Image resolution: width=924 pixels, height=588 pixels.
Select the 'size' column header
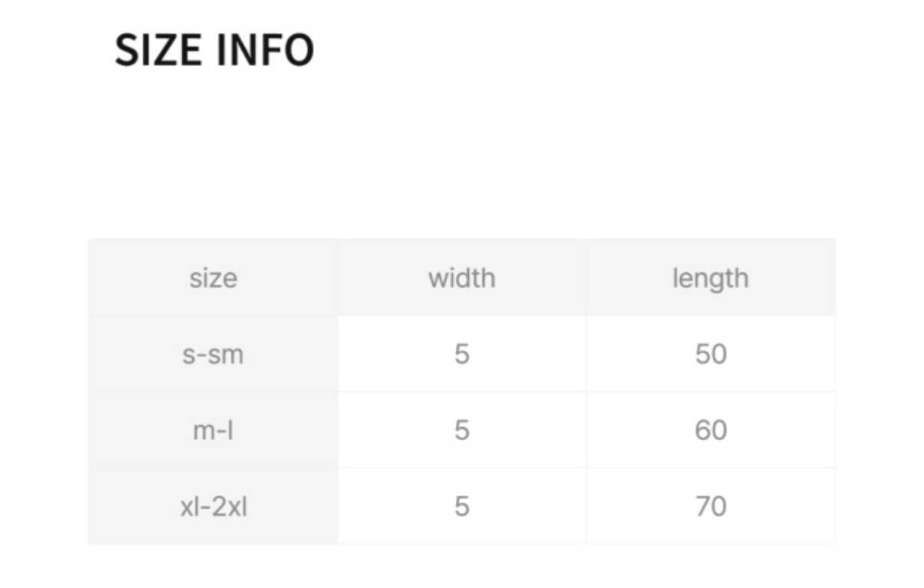213,278
